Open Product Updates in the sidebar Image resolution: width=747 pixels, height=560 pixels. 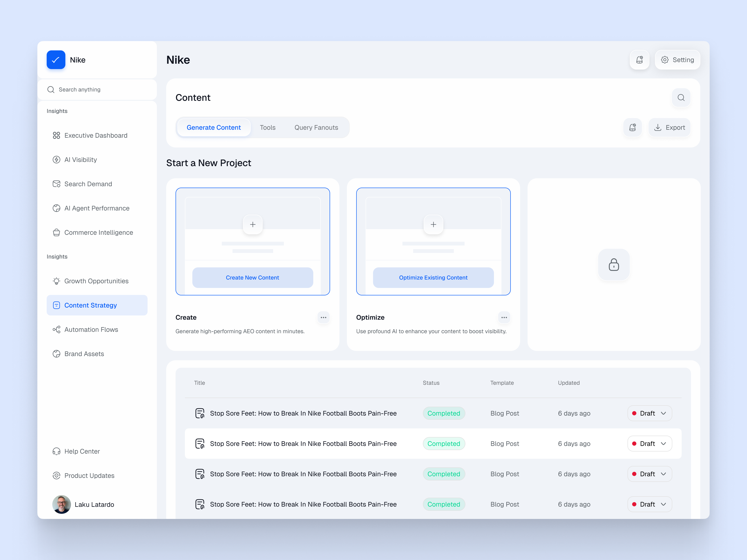click(97, 476)
